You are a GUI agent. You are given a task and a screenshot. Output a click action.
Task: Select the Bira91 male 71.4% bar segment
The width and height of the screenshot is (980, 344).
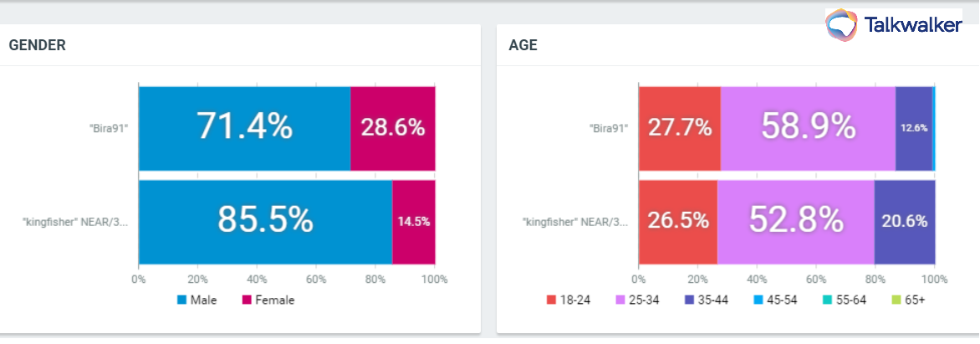(x=244, y=127)
